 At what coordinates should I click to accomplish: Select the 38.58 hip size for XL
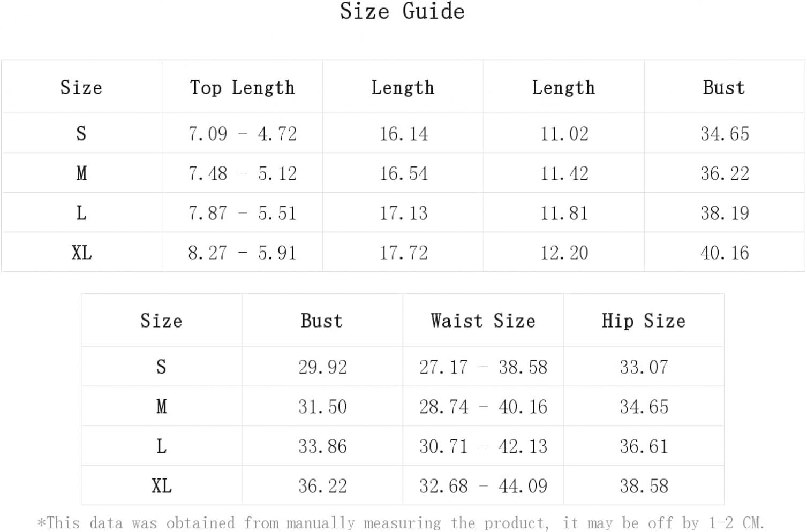(644, 486)
